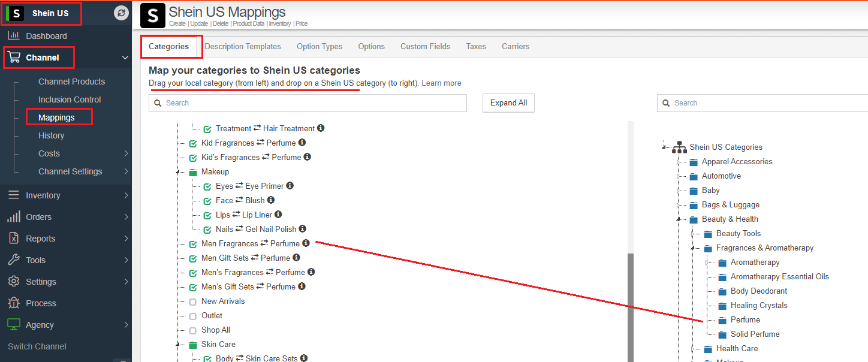Toggle the Eyes Eye Primer checkbox

coord(207,186)
